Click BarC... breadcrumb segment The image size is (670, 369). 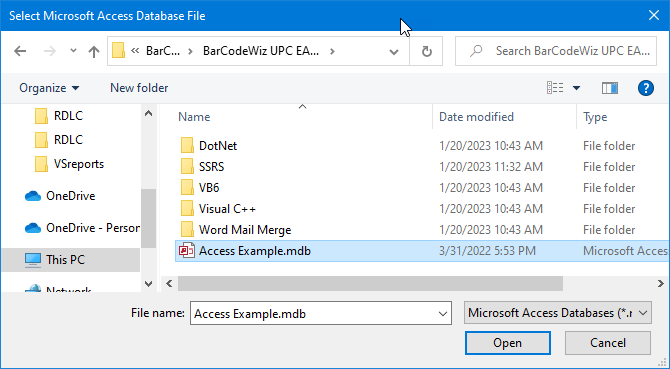[163, 51]
